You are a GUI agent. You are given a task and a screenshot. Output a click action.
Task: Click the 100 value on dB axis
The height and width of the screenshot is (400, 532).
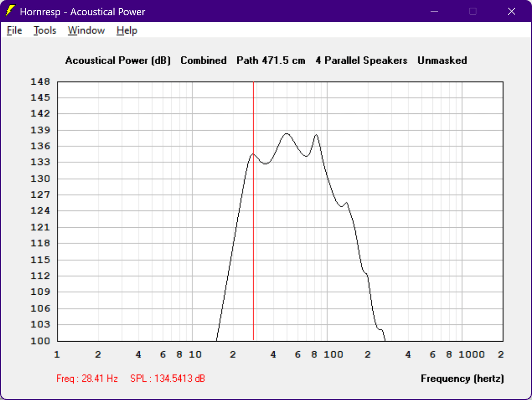click(x=40, y=341)
